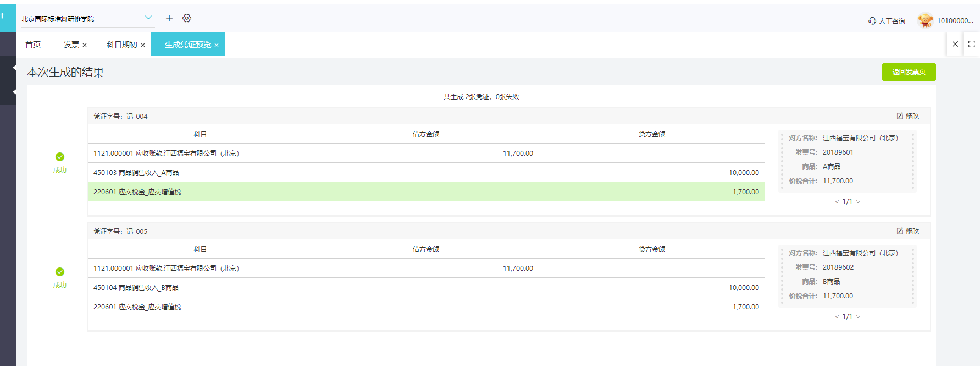Screen dimensions: 980x366
Task: Close the 发票 tab
Action: [85, 45]
